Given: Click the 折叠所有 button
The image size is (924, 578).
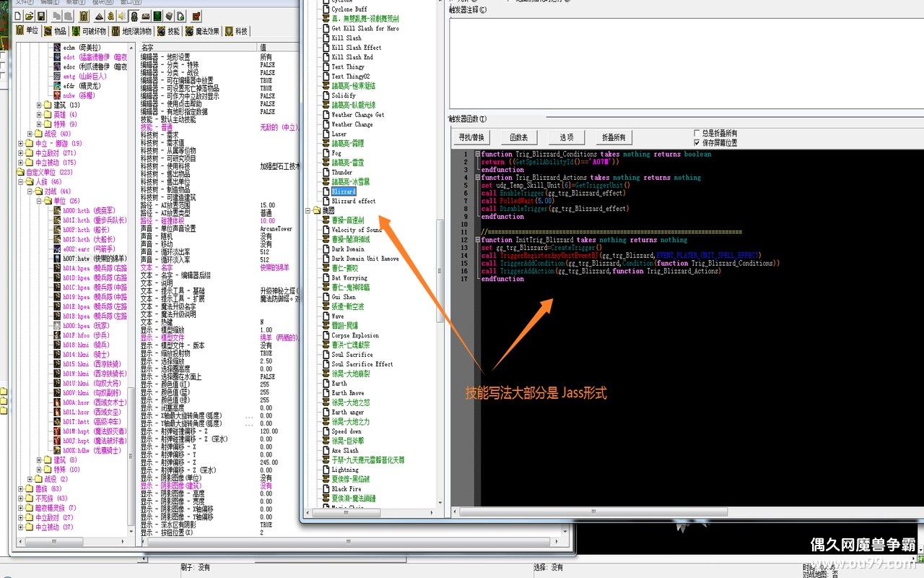Looking at the screenshot, I should 614,137.
